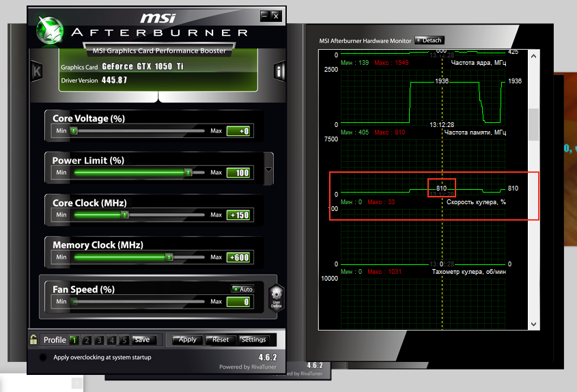This screenshot has width=577, height=392.
Task: Click the Core Clock slider handle
Action: 125,214
